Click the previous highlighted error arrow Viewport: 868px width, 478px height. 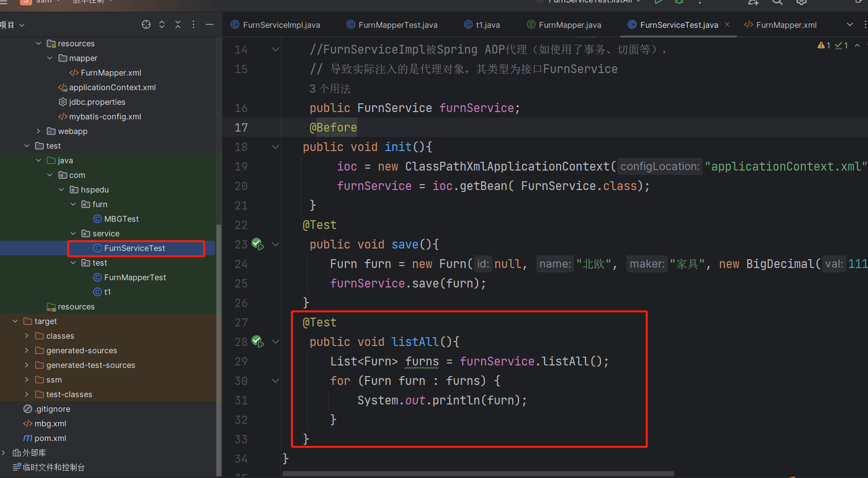point(857,45)
